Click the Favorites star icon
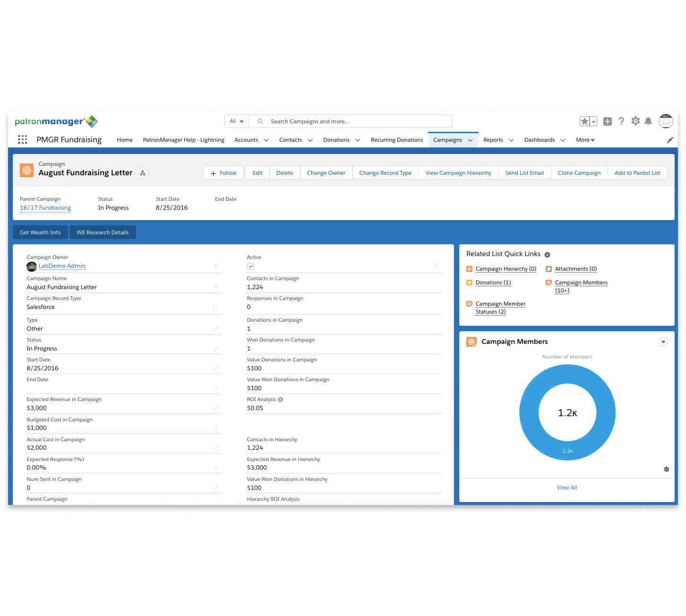 (x=584, y=121)
